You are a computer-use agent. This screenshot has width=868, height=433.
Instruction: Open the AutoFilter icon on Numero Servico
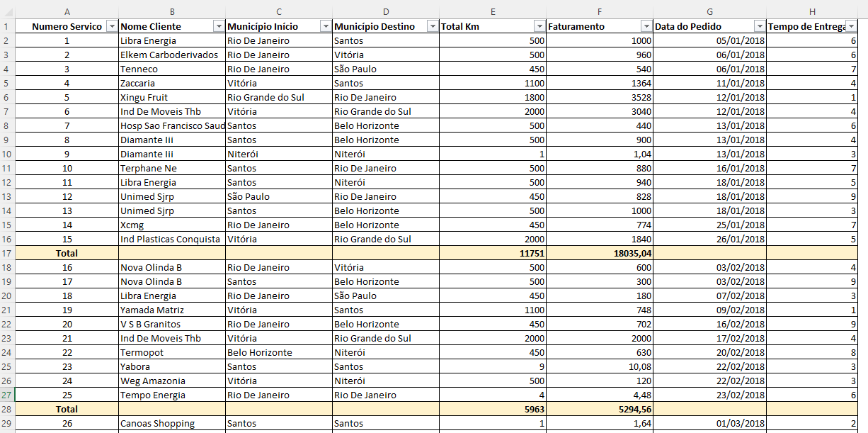(112, 25)
